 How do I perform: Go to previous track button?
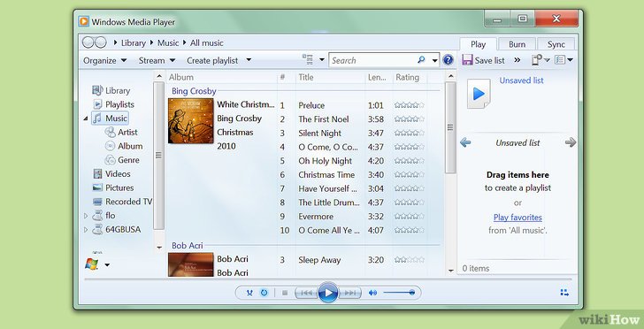306,293
